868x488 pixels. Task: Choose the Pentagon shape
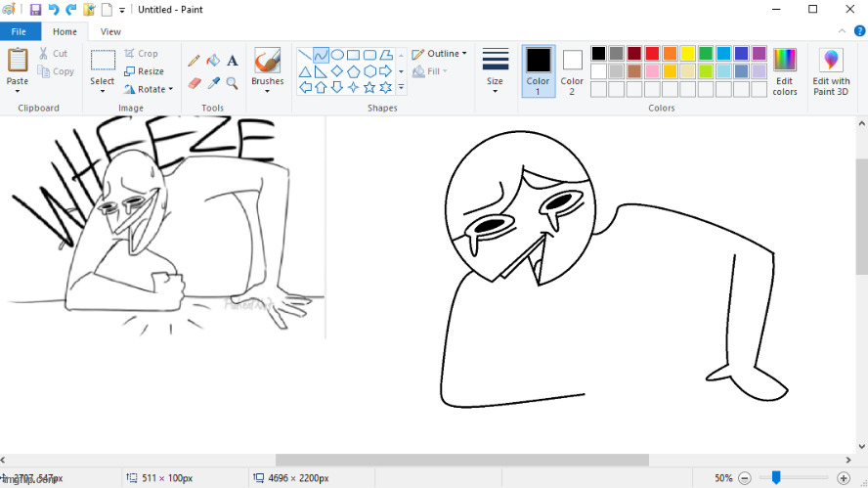coord(353,71)
